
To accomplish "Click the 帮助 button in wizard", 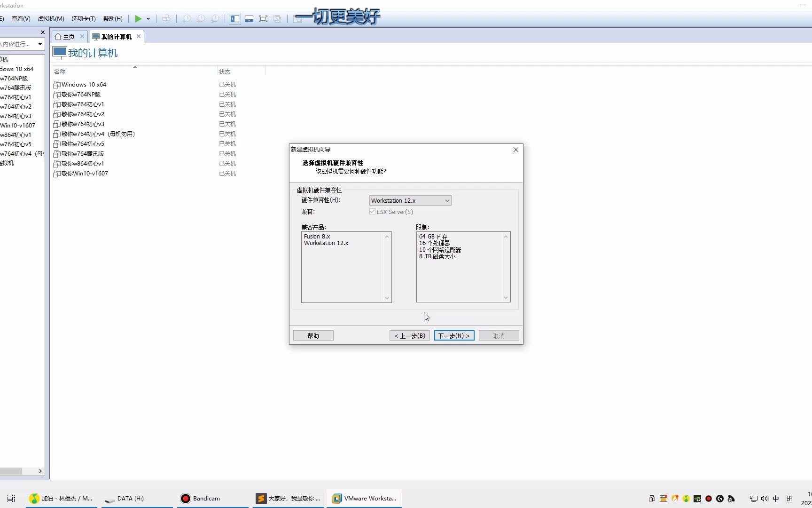I will [x=313, y=336].
